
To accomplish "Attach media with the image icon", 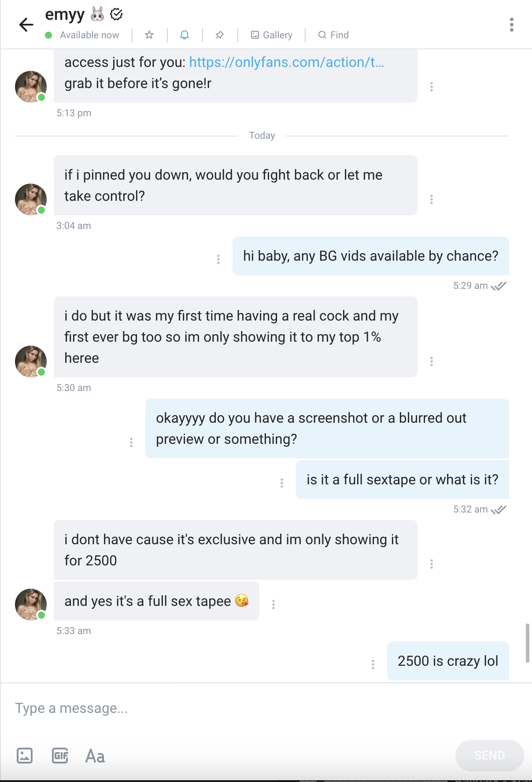I will (25, 756).
